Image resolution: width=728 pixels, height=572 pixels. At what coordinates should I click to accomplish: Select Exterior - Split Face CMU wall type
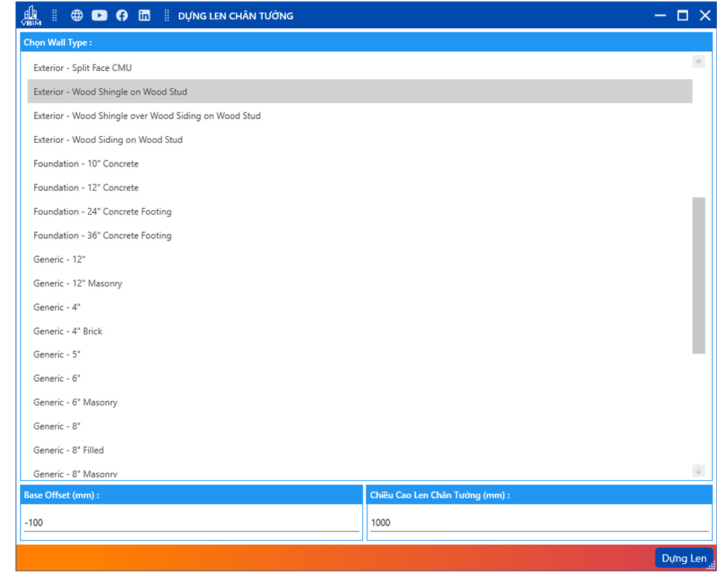[82, 68]
